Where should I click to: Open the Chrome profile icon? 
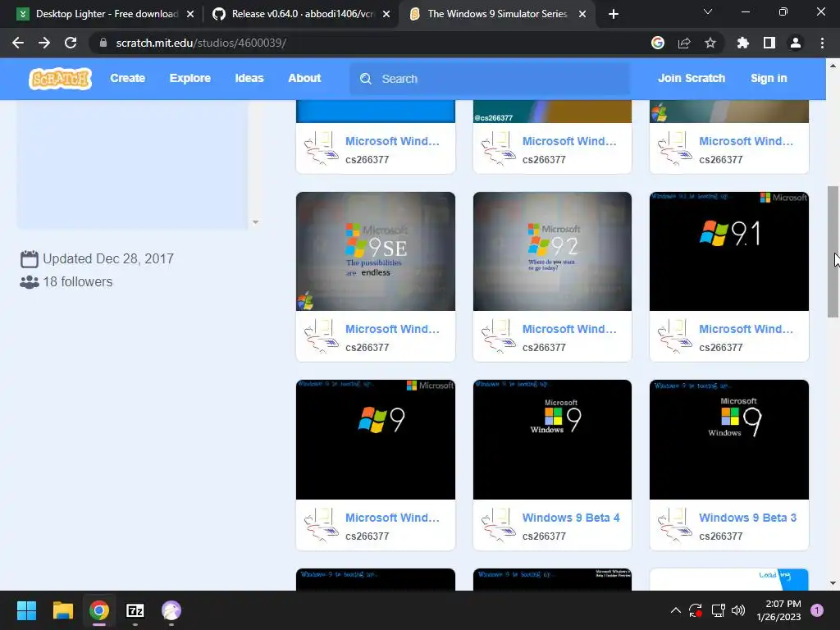coord(796,43)
